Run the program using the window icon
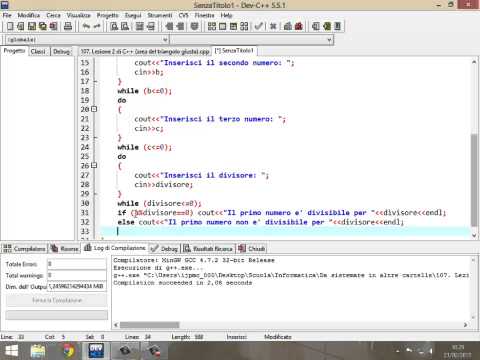 [222, 26]
